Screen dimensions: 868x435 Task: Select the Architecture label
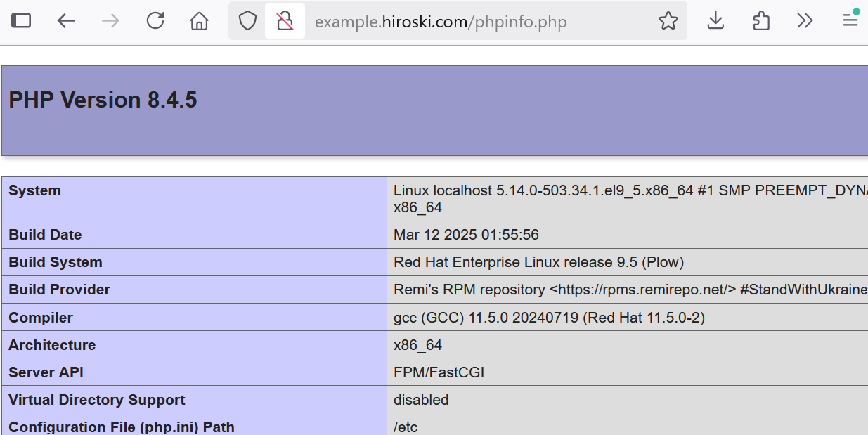[x=52, y=345]
